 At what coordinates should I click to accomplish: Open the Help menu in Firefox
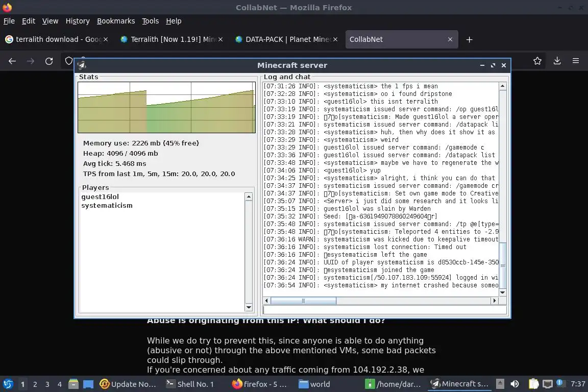[x=174, y=21]
